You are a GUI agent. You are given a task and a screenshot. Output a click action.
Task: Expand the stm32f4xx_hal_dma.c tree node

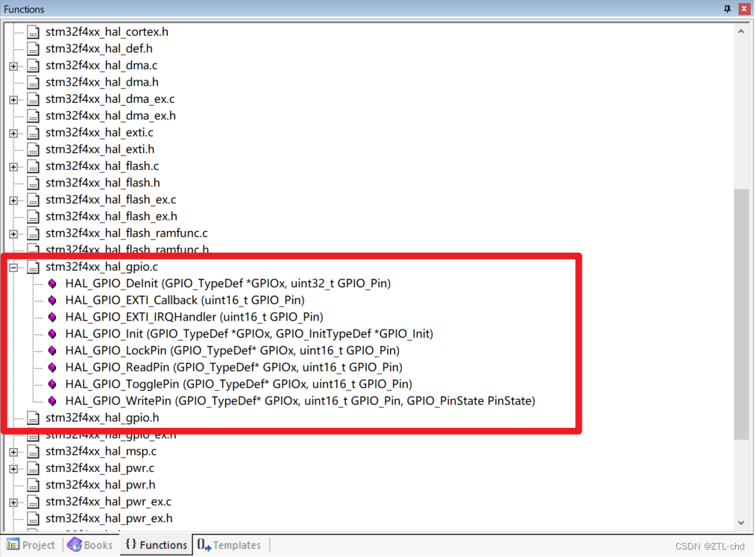13,66
